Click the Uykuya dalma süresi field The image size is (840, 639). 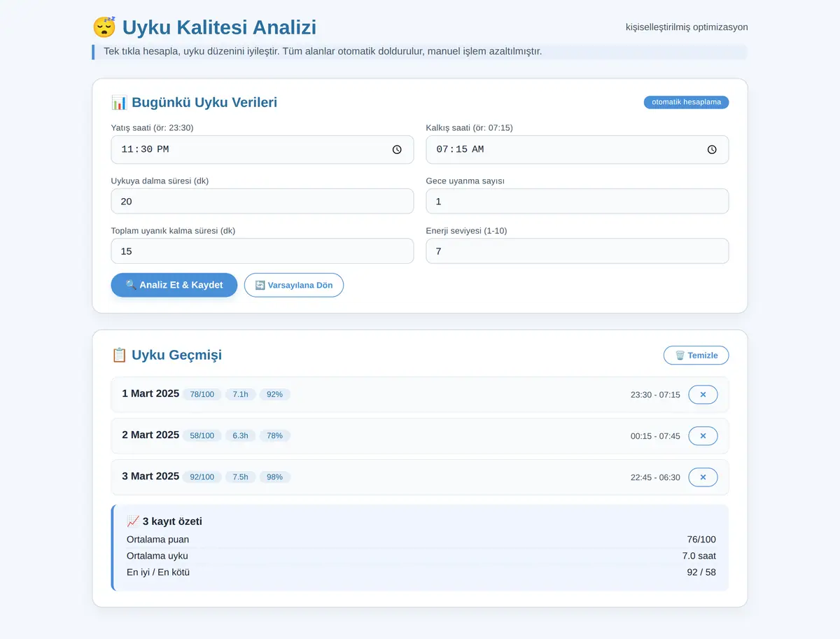pyautogui.click(x=262, y=202)
